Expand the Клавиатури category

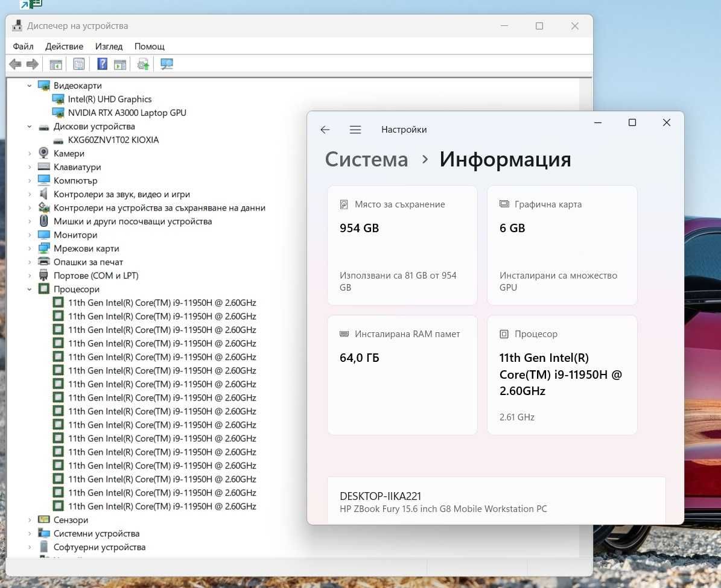pyautogui.click(x=30, y=167)
